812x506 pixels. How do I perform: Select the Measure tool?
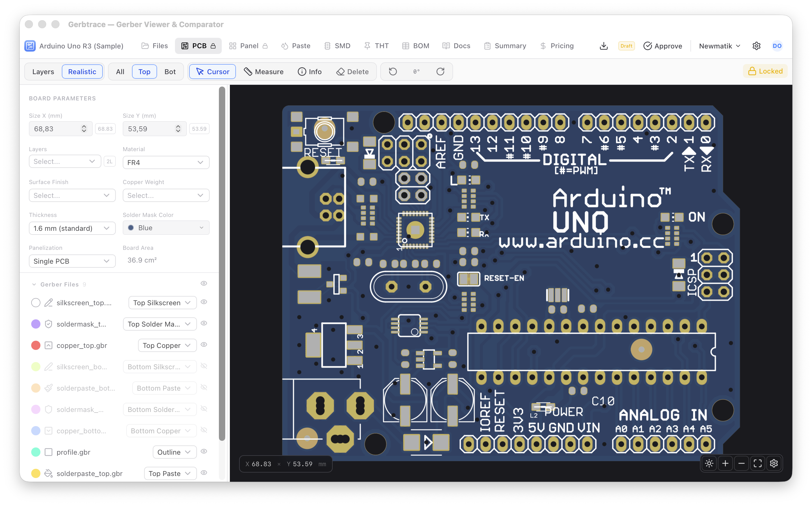264,72
